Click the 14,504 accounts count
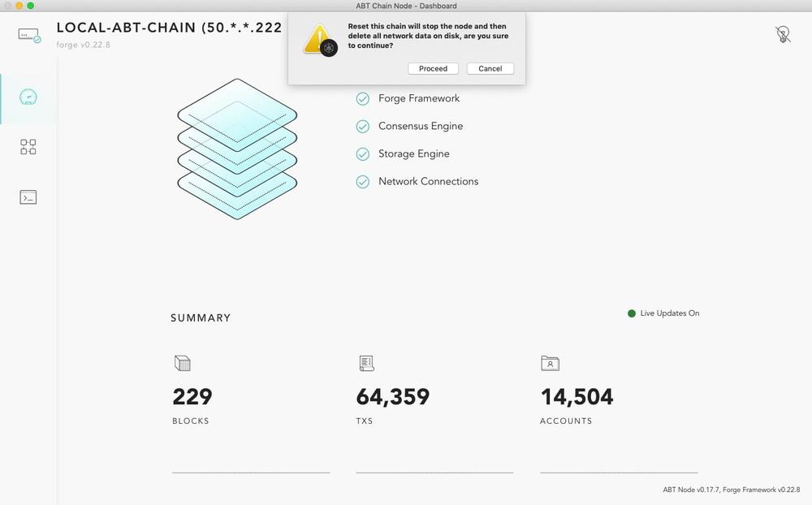 (577, 397)
